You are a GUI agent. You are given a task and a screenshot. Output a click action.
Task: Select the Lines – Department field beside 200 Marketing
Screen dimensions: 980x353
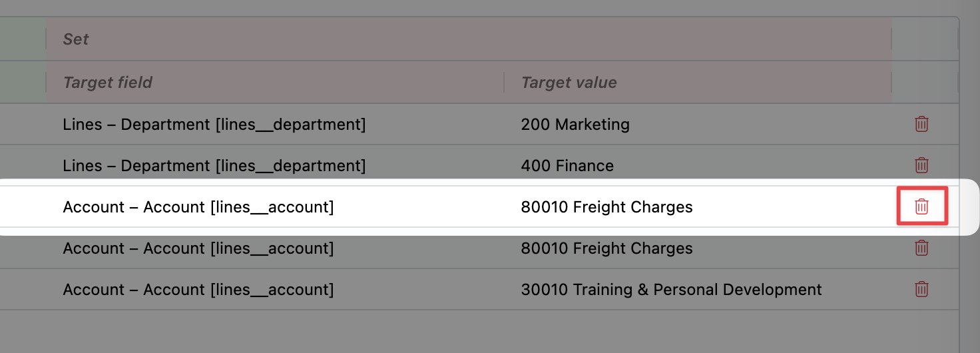tap(214, 125)
